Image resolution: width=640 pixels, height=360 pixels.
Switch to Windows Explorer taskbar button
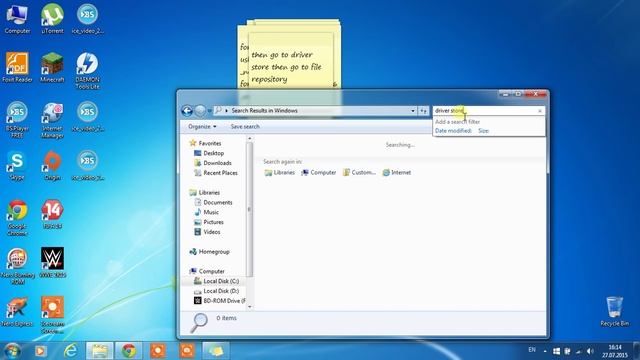pyautogui.click(x=100, y=351)
